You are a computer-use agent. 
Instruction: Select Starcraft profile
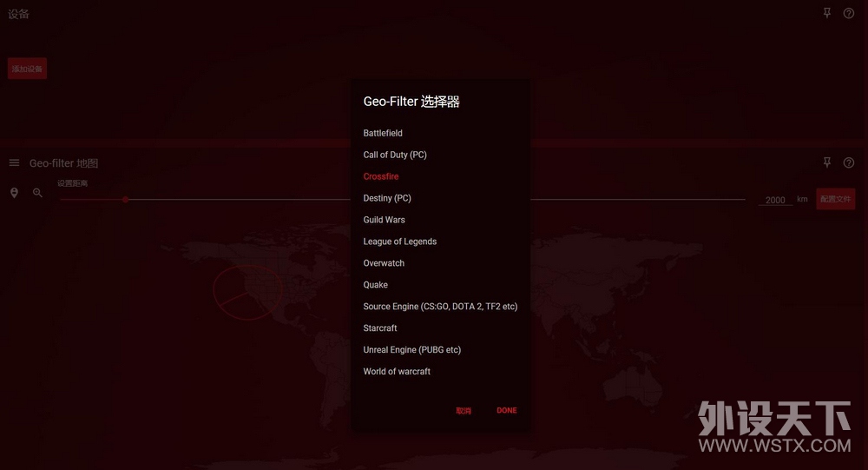pyautogui.click(x=380, y=328)
